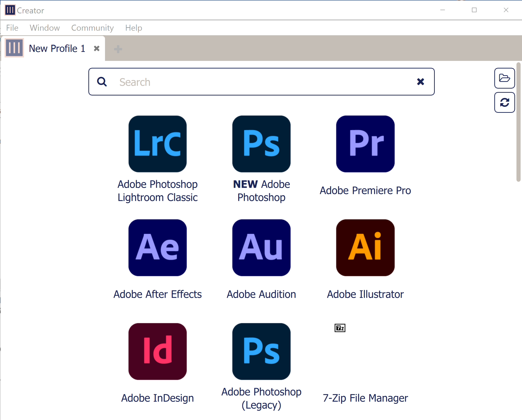Click the magnifying glass search icon
Viewport: 522px width, 420px height.
point(102,82)
